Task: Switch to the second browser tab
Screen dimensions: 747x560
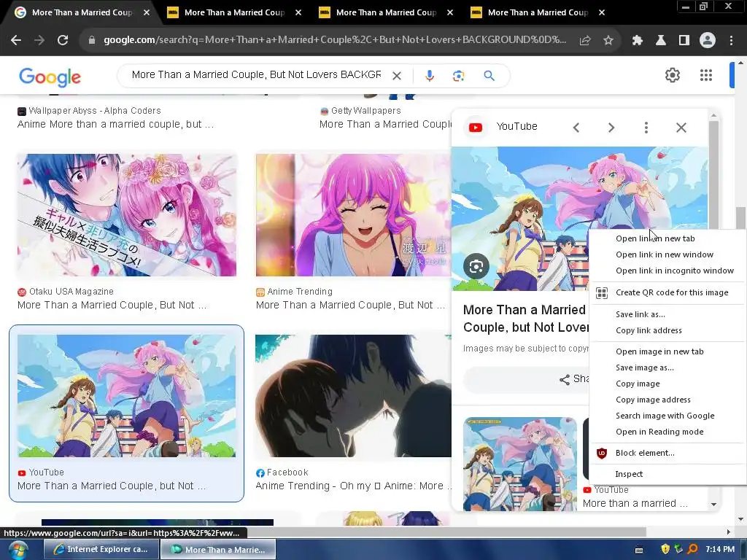Action: [x=234, y=12]
